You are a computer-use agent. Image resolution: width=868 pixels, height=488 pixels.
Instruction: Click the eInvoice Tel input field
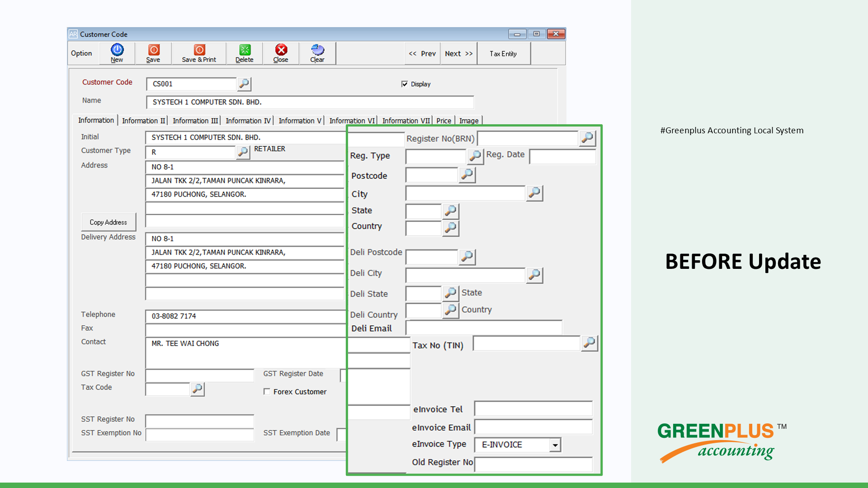tap(533, 408)
